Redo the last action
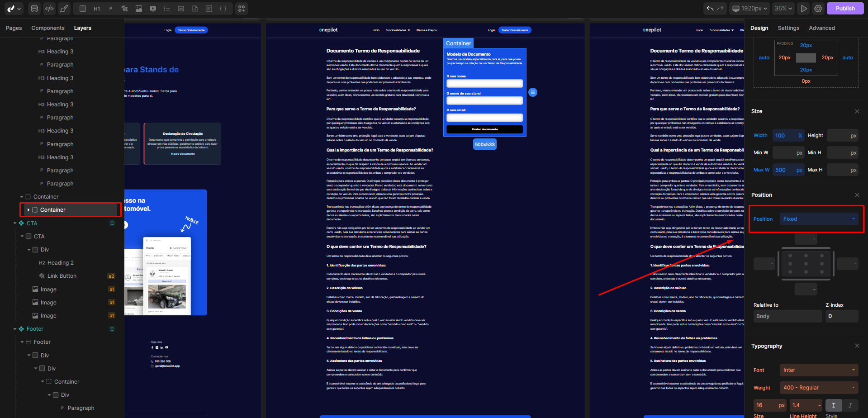Viewport: 868px width, 418px height. (720, 9)
